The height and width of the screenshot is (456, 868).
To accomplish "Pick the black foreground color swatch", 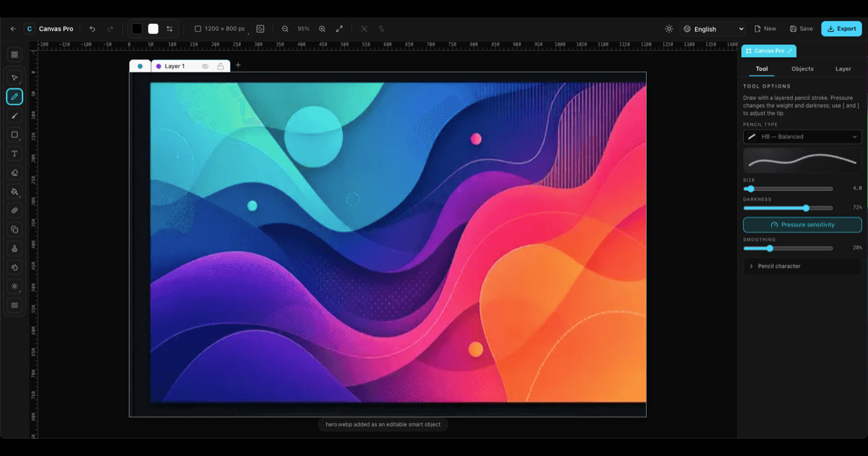I will (137, 29).
